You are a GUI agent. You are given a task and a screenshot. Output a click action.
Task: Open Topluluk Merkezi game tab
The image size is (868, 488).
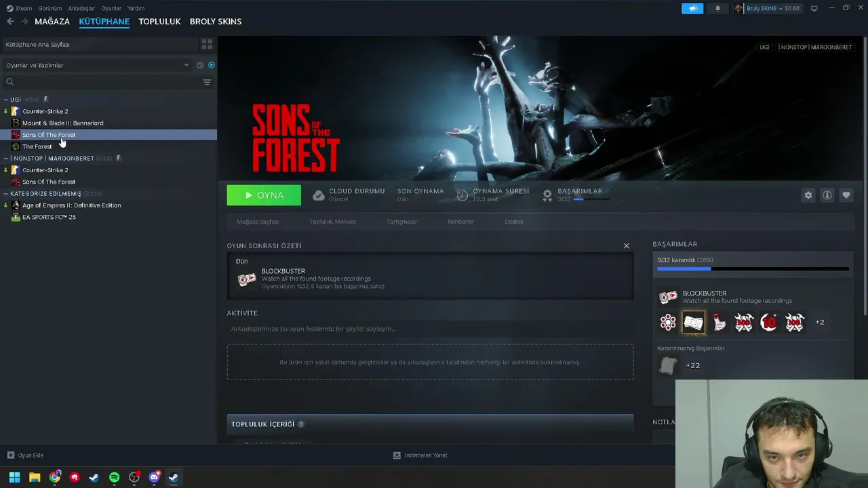pos(333,222)
